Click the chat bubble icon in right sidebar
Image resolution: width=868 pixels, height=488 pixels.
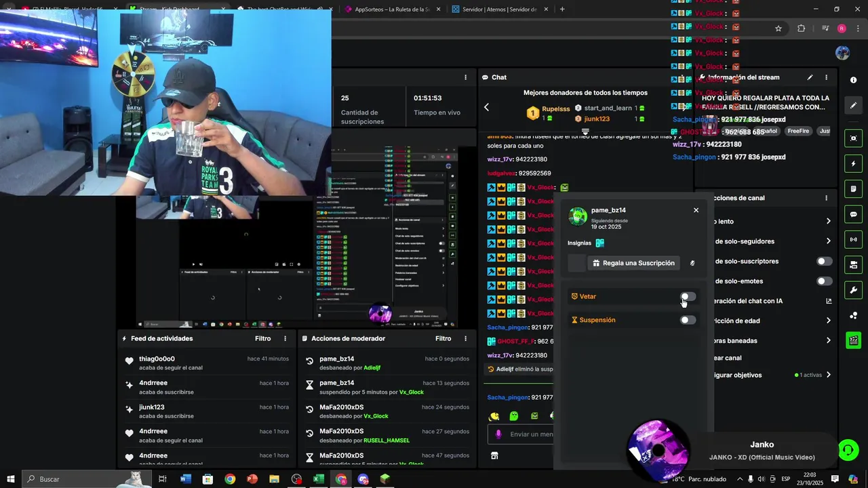(x=854, y=214)
